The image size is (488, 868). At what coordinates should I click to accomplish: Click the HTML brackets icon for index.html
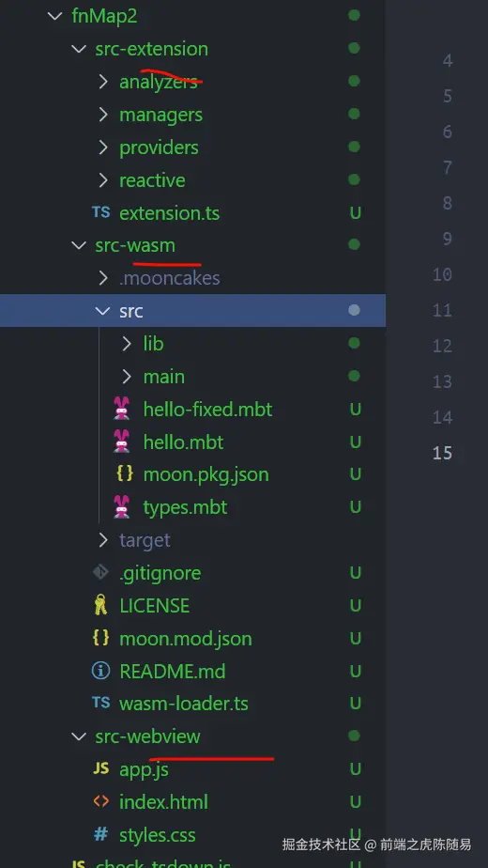click(101, 801)
